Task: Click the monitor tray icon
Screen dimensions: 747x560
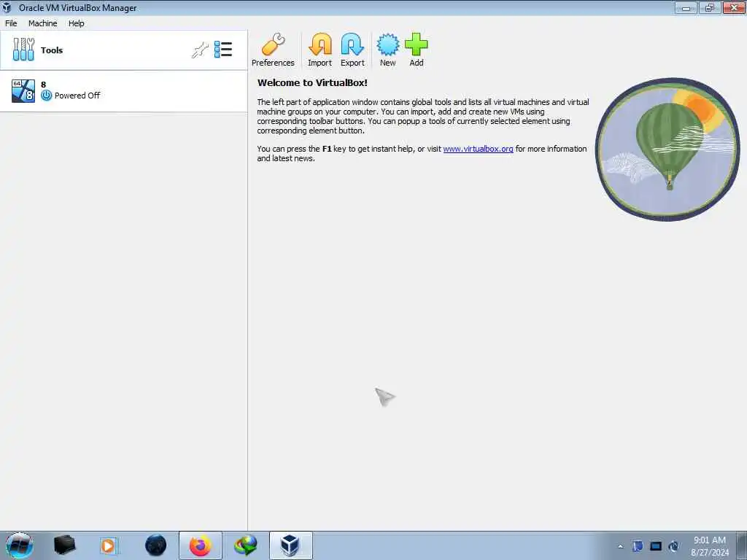Action: click(656, 546)
